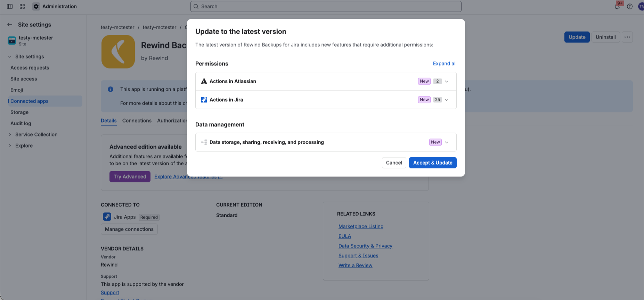Open Connected apps in sidebar

[45, 101]
